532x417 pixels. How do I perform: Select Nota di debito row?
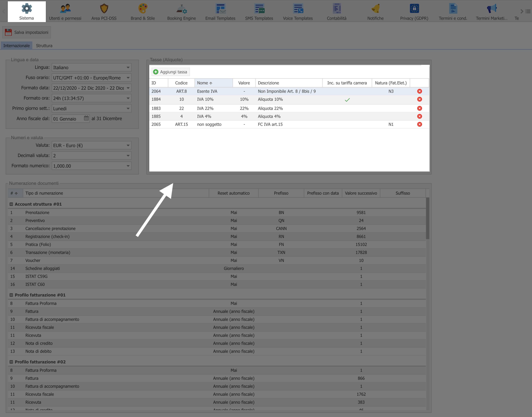(x=217, y=351)
